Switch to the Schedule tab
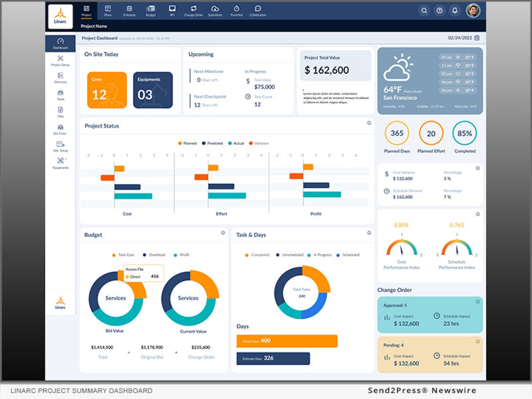 click(129, 10)
